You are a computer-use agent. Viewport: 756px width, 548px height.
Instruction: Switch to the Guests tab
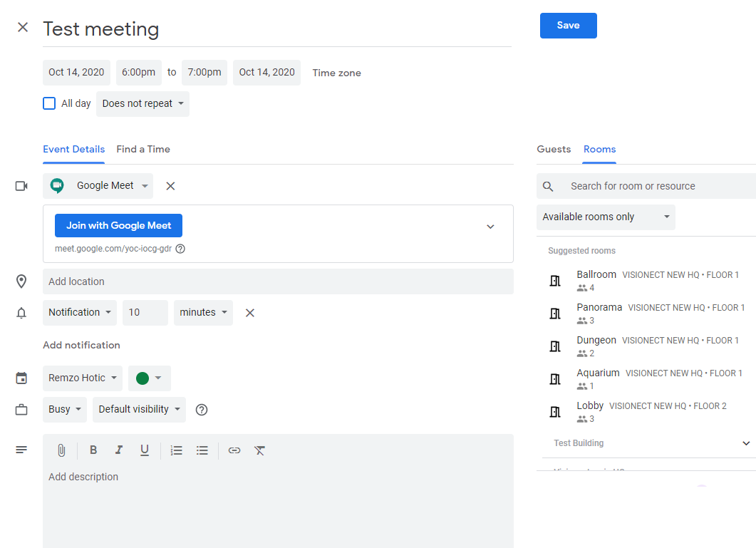click(554, 149)
